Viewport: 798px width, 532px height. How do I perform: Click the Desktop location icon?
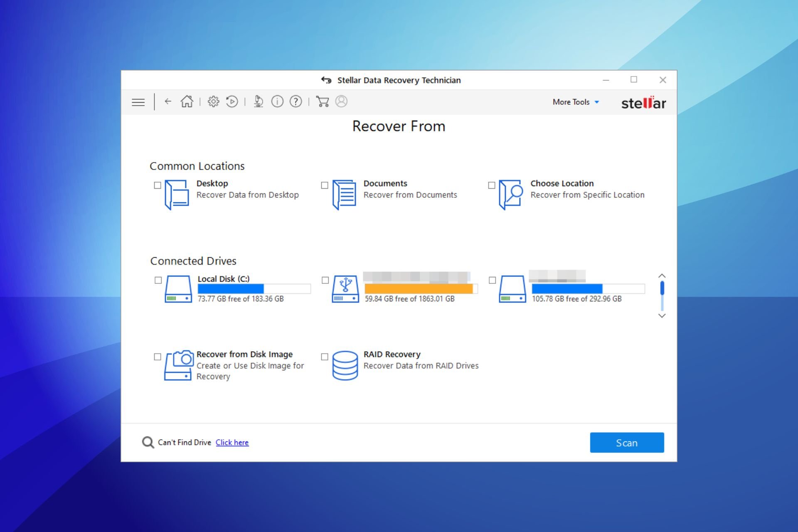click(177, 195)
